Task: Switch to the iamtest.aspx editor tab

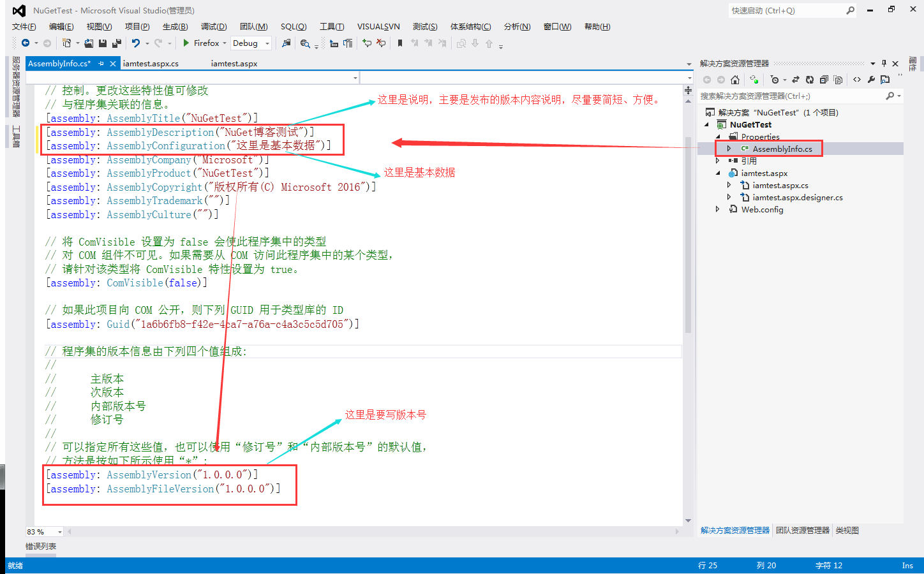Action: pyautogui.click(x=234, y=64)
